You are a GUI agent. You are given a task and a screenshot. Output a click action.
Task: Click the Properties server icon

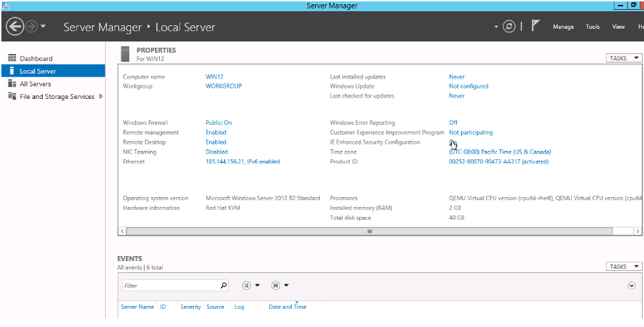[126, 54]
